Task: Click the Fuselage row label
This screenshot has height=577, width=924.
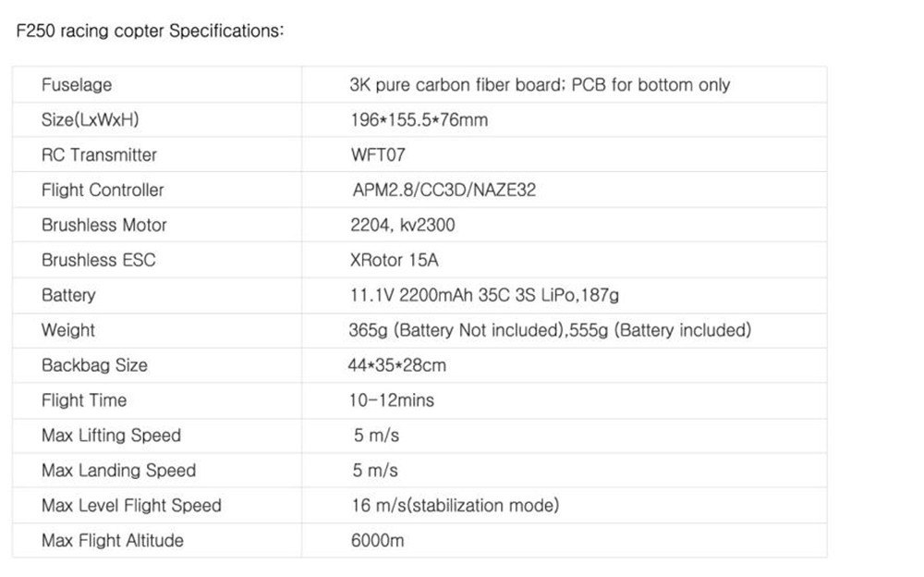Action: coord(77,85)
